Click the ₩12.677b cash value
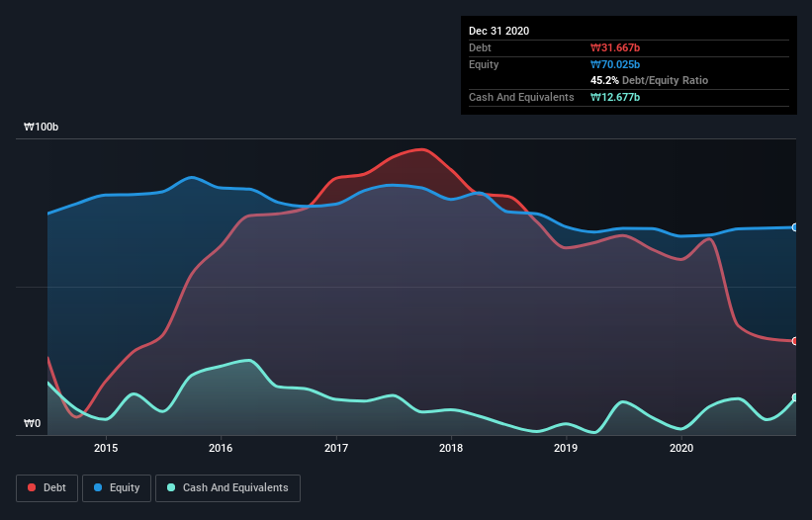 [615, 97]
